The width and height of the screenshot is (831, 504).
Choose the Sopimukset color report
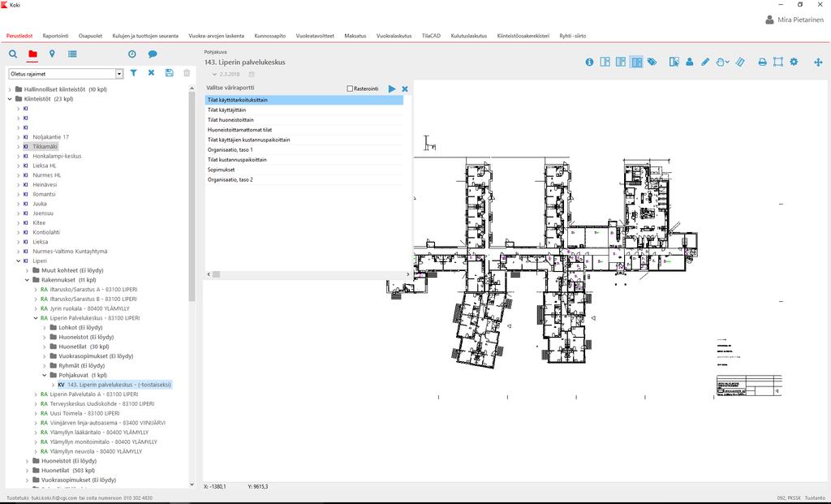[x=304, y=170]
